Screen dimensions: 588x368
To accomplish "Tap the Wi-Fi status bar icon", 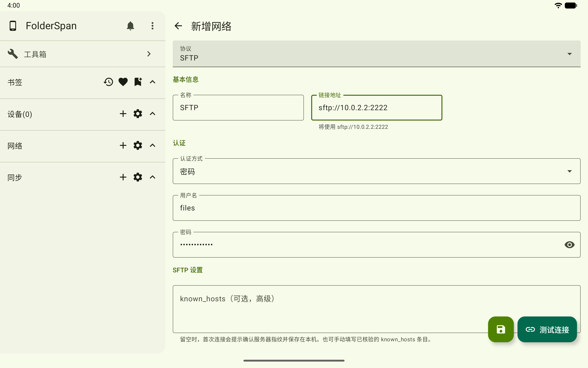I will (558, 5).
